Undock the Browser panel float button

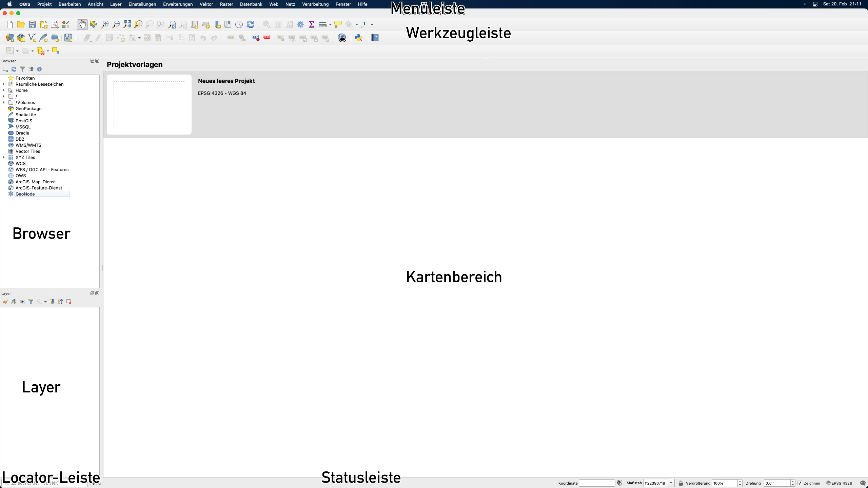coord(92,61)
